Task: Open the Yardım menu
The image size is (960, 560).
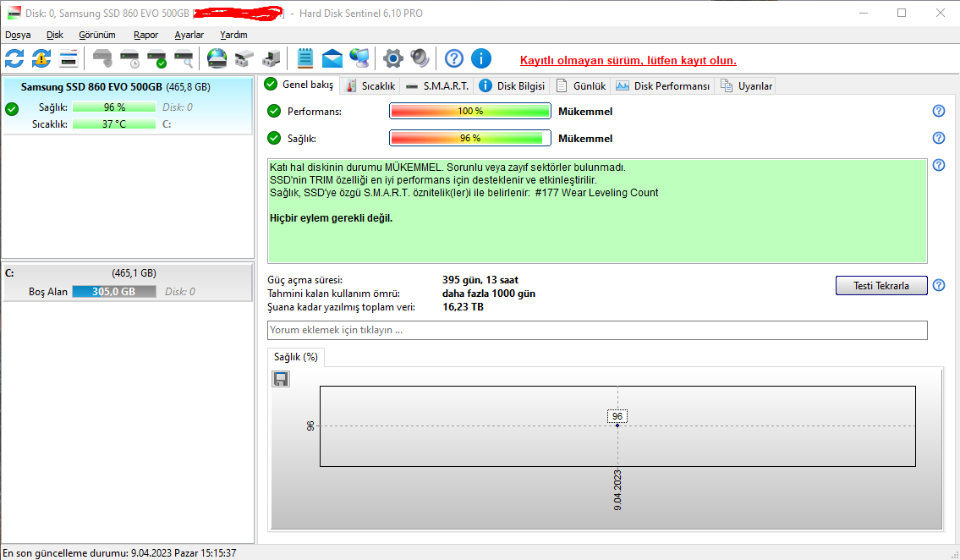Action: [234, 35]
